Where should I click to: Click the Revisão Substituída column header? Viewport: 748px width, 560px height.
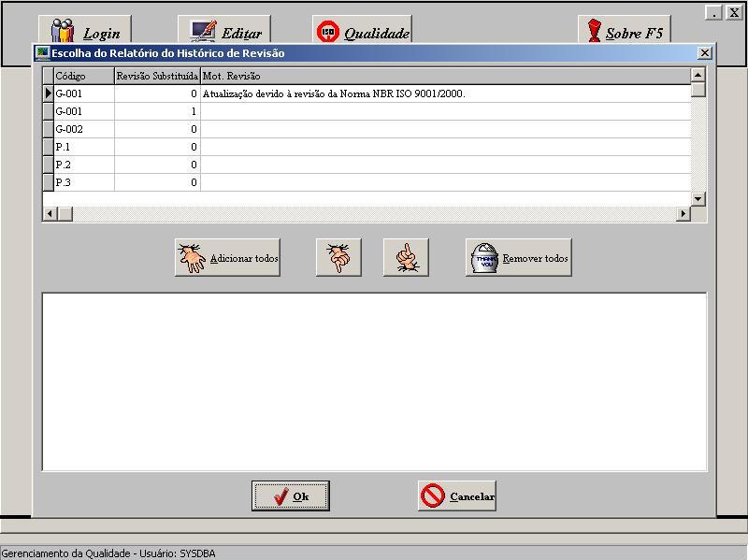click(157, 76)
